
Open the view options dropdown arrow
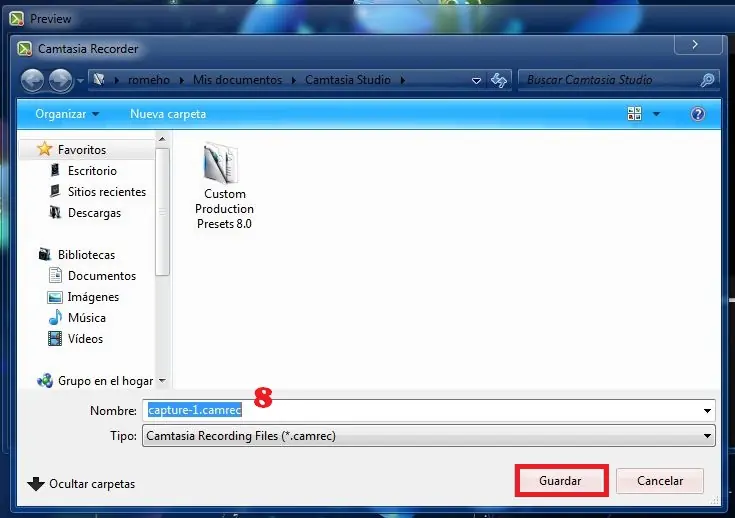coord(656,114)
